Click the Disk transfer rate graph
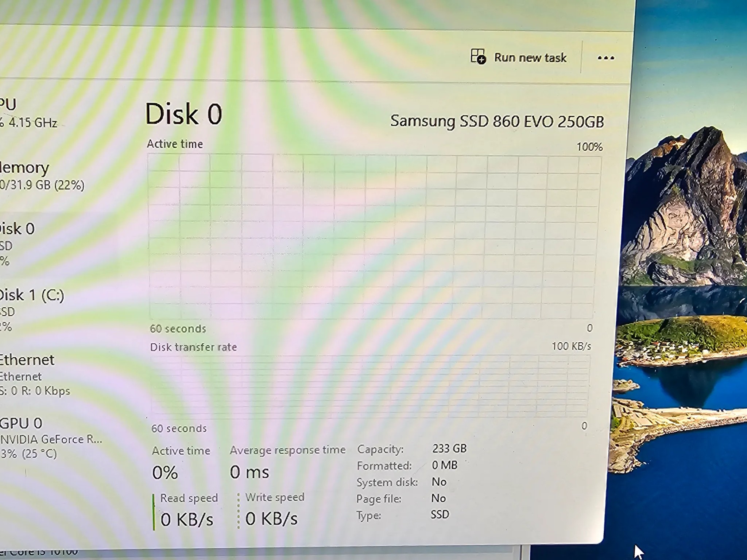Screen dimensions: 747x560 pyautogui.click(x=370, y=386)
